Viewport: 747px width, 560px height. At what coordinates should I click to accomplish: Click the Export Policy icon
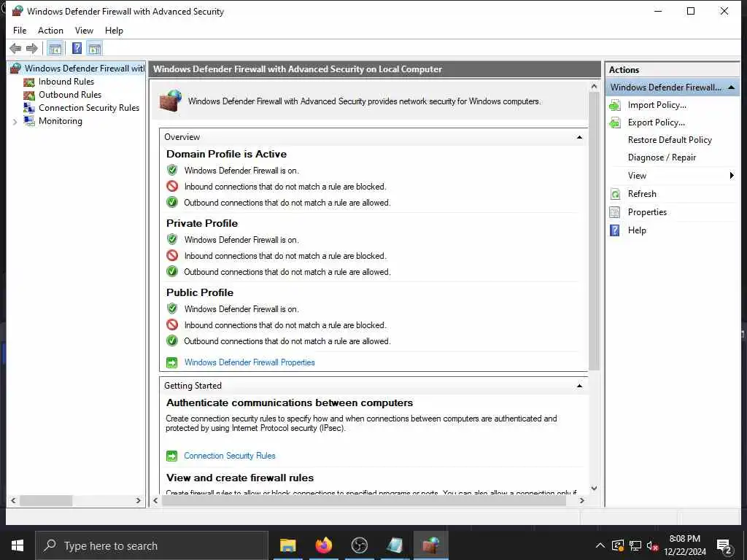pos(615,122)
